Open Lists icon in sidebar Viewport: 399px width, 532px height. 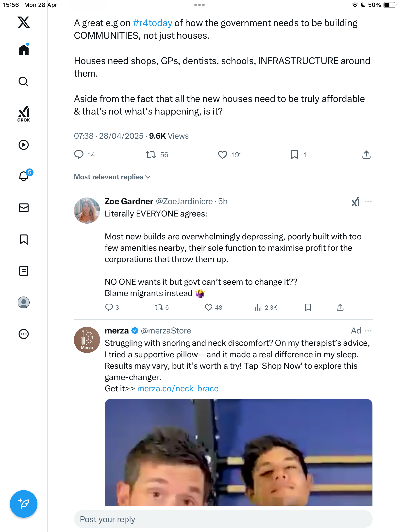(24, 271)
